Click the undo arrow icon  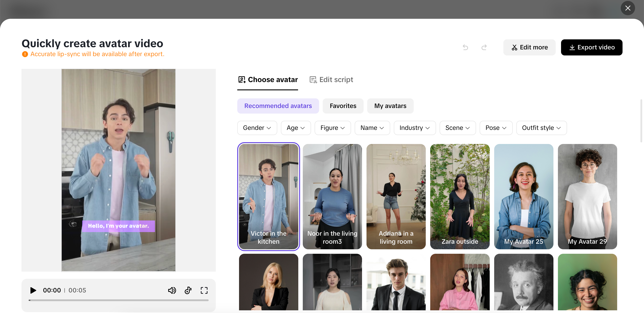[465, 47]
